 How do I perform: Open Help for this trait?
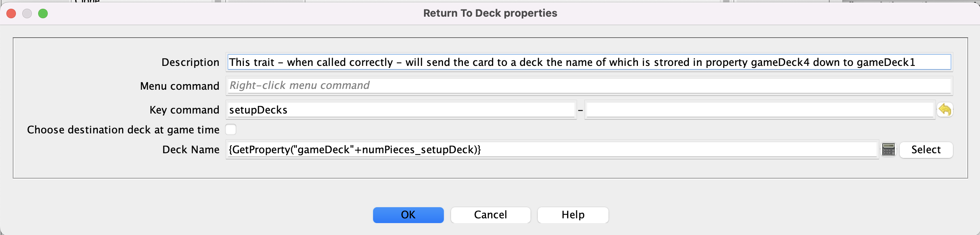tap(573, 215)
